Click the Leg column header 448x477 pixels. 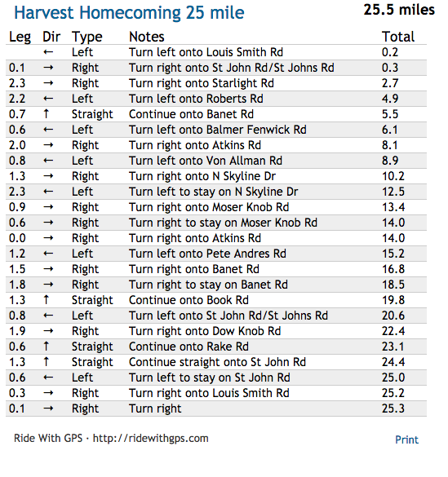click(20, 38)
